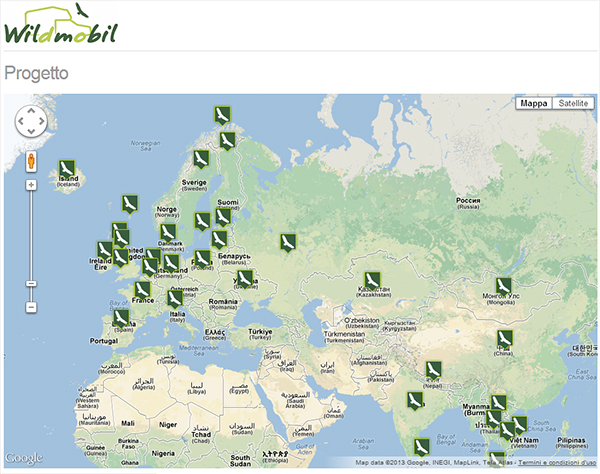Open the bird marker over Ukraine

[245, 278]
